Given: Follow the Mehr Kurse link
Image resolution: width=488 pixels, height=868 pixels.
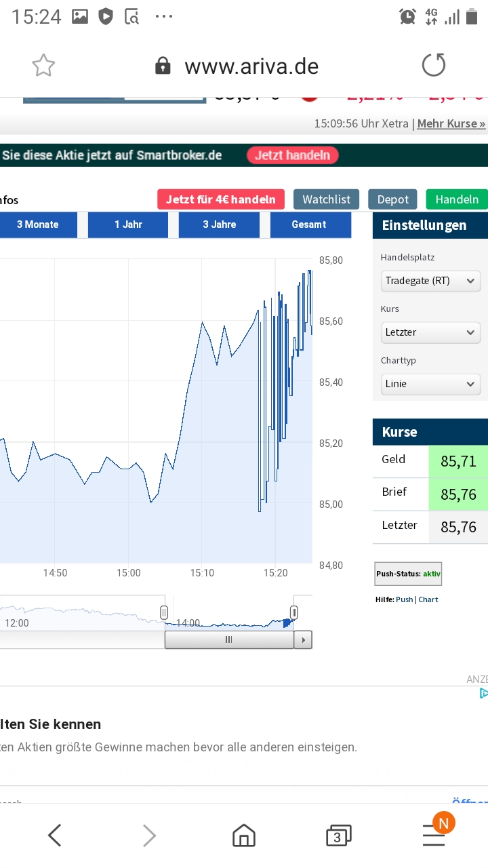Looking at the screenshot, I should [x=451, y=124].
